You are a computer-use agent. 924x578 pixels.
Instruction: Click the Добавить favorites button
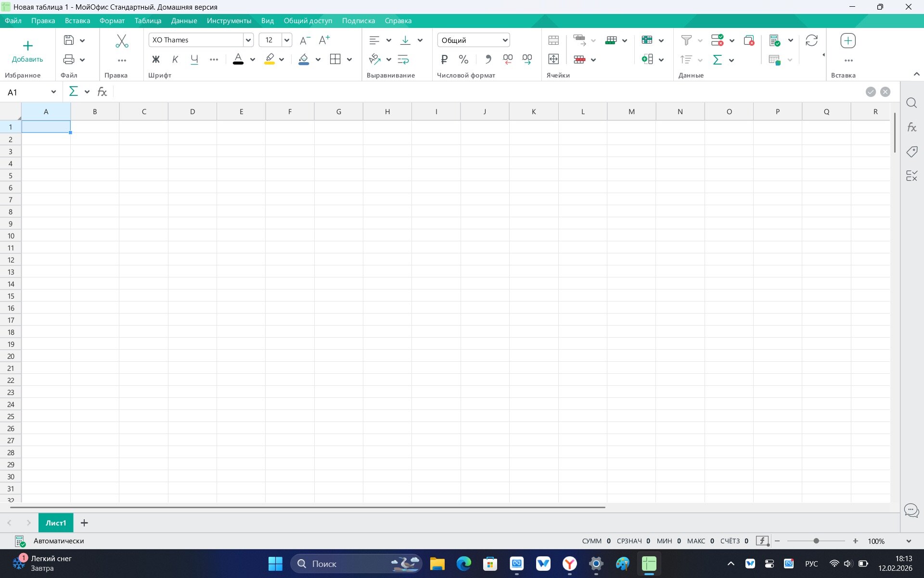pos(27,51)
